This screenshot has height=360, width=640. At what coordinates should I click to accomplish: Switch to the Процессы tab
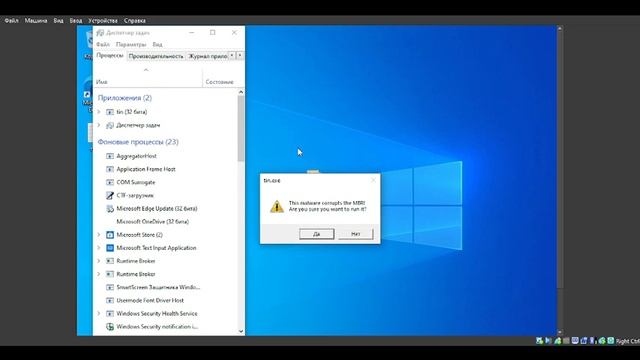pyautogui.click(x=110, y=55)
